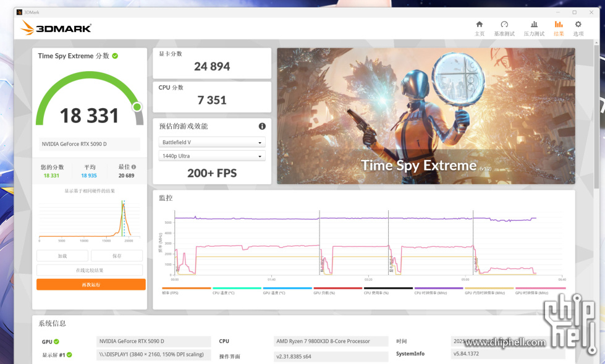The width and height of the screenshot is (605, 364).
Task: Click the 最佳 score 20 689
Action: (x=127, y=176)
